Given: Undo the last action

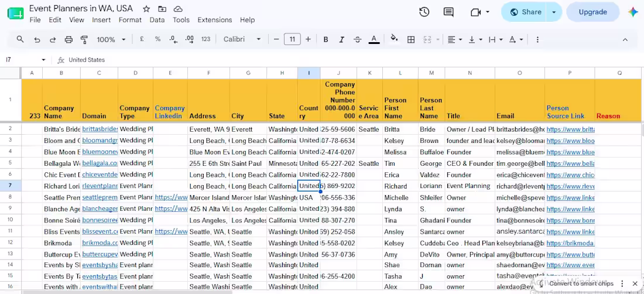Looking at the screenshot, I should (x=37, y=39).
